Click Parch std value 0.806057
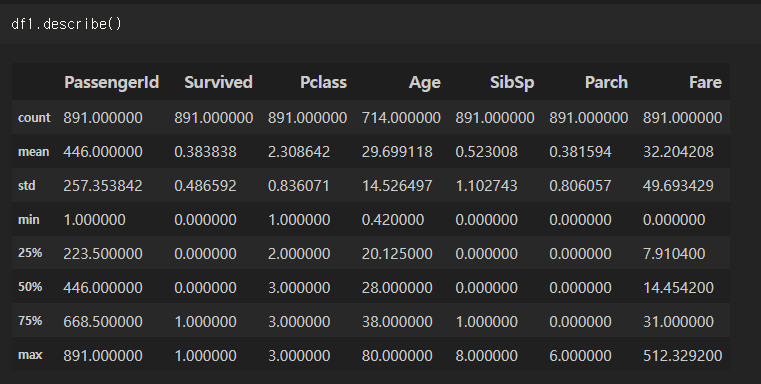Image resolution: width=761 pixels, height=384 pixels. (580, 185)
